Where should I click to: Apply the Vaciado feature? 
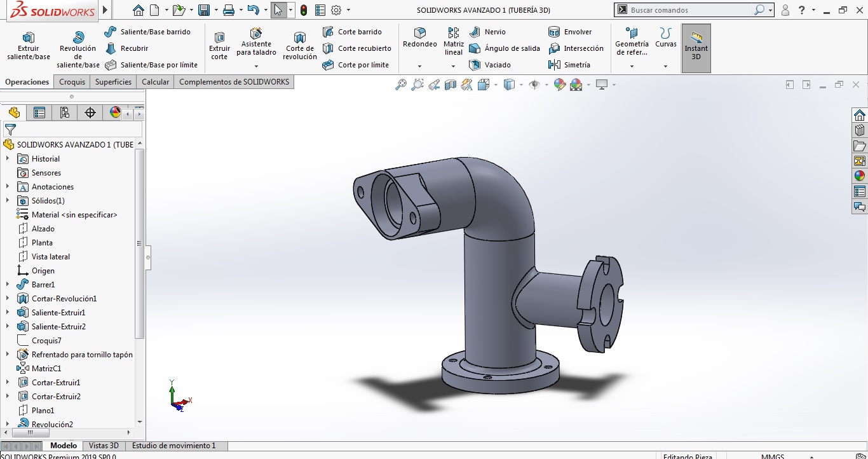pos(490,65)
